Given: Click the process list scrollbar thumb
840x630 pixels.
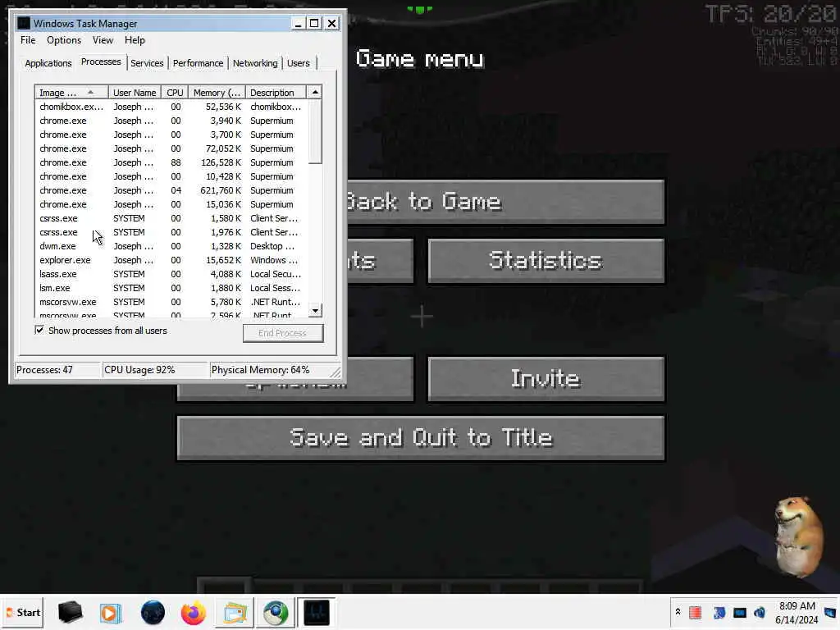Looking at the screenshot, I should [x=316, y=132].
